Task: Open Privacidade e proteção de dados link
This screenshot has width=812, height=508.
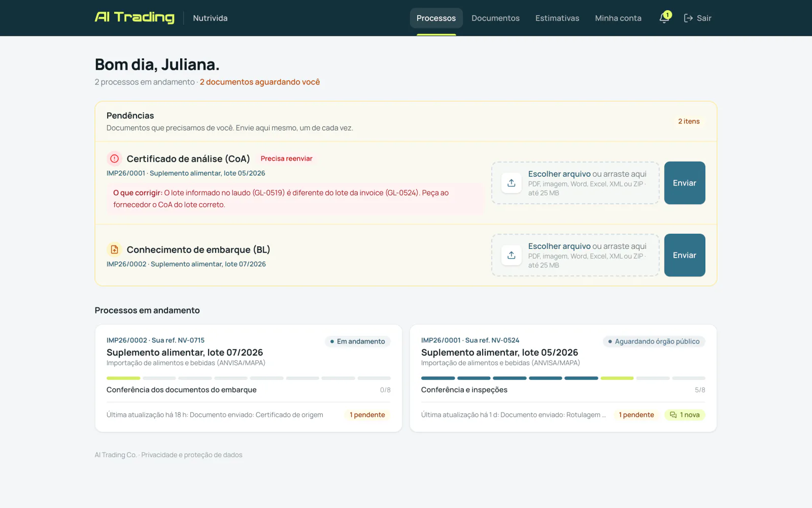Action: [x=192, y=455]
